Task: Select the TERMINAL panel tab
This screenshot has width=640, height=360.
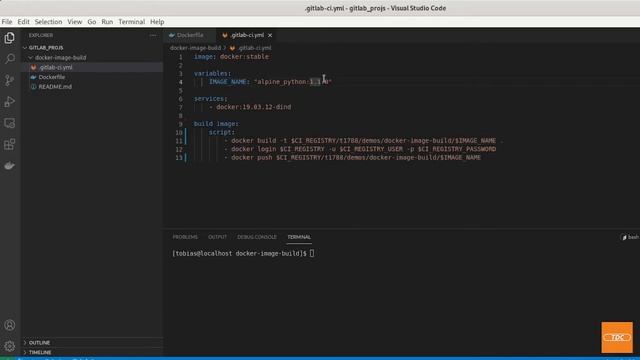Action: (299, 237)
